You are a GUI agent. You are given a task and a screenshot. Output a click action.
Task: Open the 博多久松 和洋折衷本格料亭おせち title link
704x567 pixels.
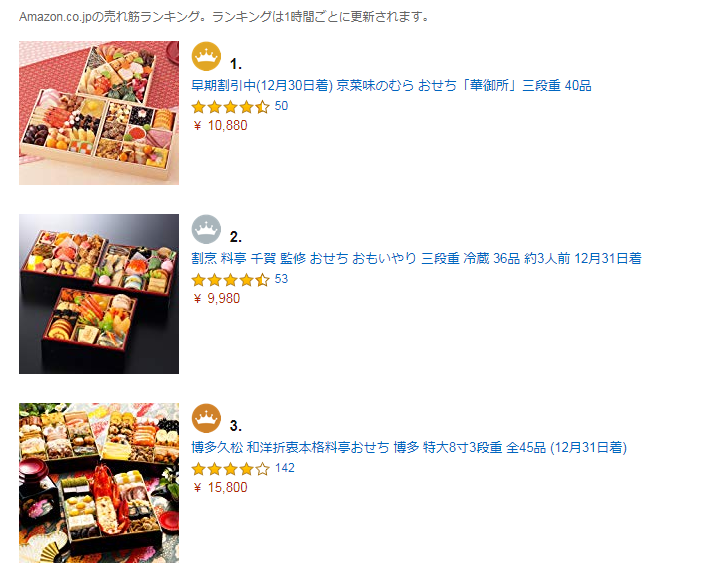click(409, 447)
